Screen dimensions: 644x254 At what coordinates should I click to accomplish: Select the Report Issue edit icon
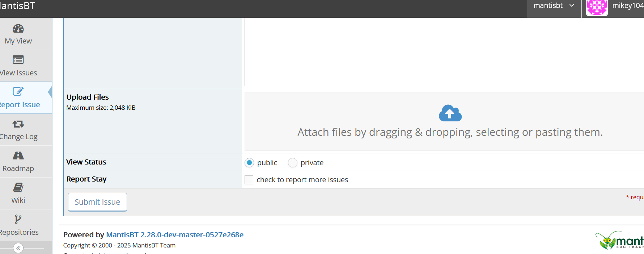click(18, 91)
